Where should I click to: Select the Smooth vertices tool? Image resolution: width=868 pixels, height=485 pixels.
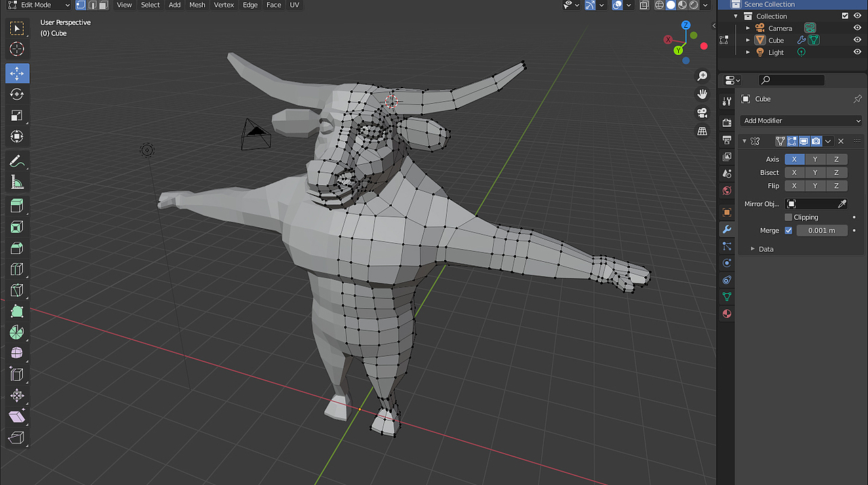pos(17,353)
